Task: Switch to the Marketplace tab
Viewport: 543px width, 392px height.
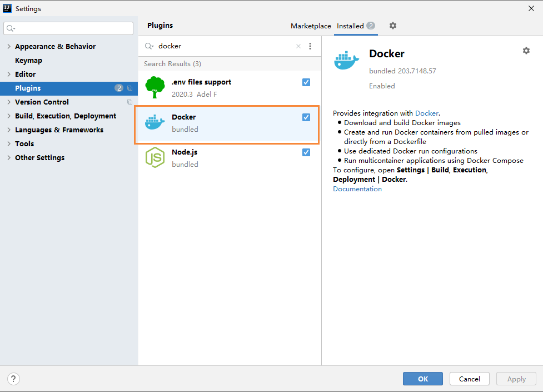Action: click(311, 26)
